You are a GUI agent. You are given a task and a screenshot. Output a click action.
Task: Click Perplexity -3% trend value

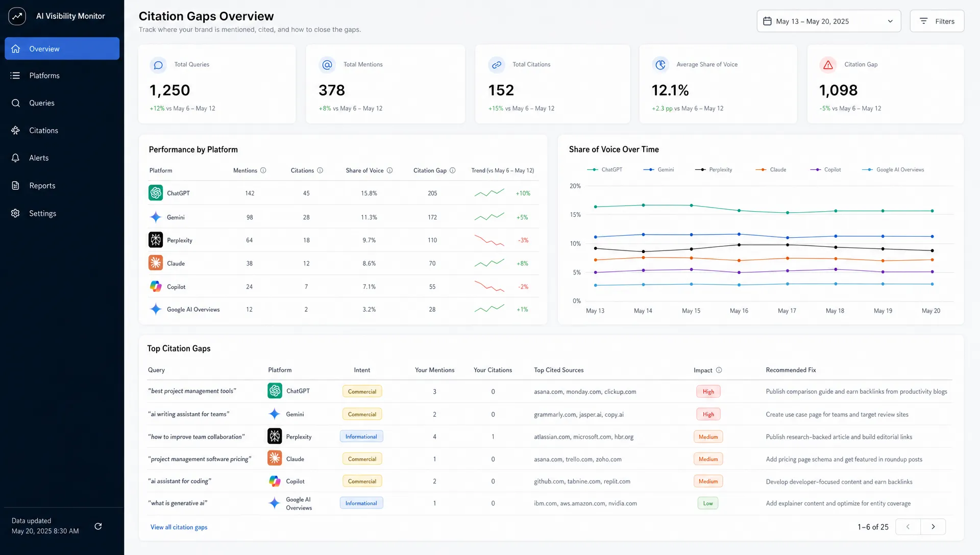(523, 240)
